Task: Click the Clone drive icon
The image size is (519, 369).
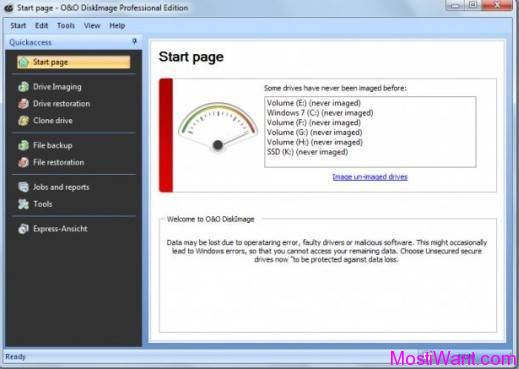Action: click(23, 121)
